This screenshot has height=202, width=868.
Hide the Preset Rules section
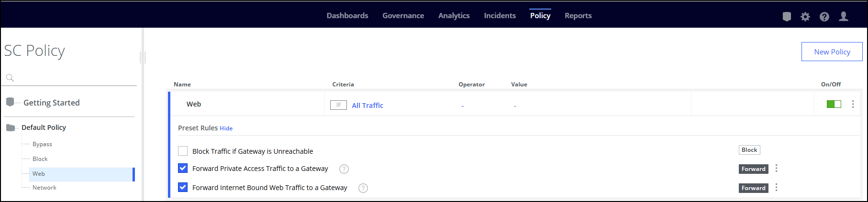pyautogui.click(x=226, y=128)
